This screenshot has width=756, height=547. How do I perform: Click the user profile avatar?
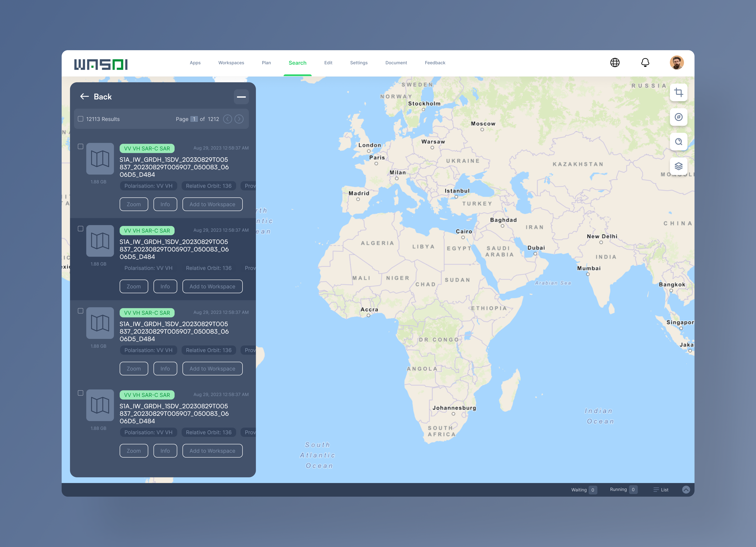click(x=677, y=63)
